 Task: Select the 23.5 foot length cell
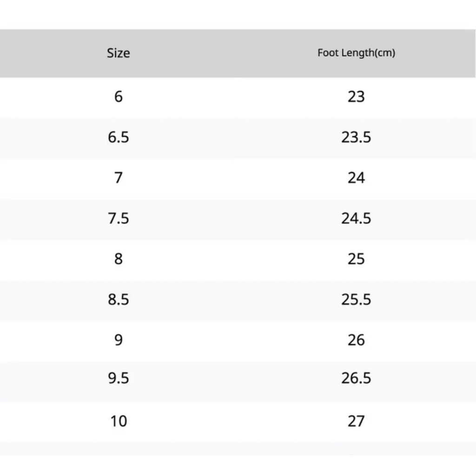[x=356, y=138]
